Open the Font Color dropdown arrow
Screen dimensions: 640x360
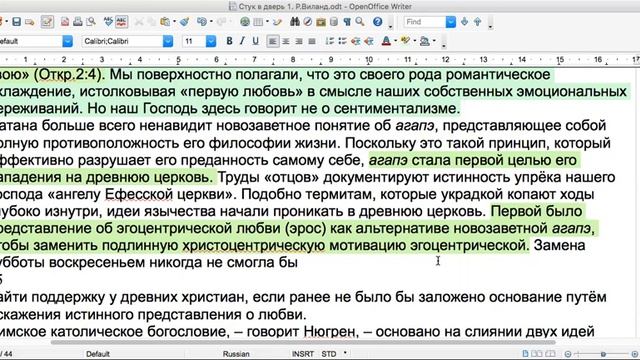[x=396, y=41]
